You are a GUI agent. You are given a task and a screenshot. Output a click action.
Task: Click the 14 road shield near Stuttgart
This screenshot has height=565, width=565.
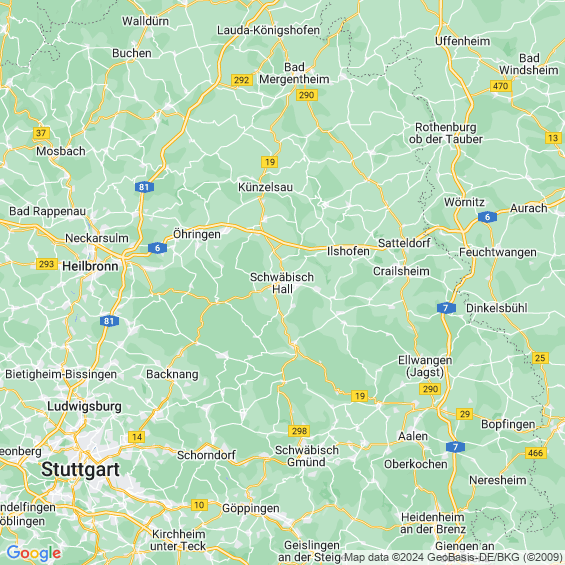tap(137, 437)
